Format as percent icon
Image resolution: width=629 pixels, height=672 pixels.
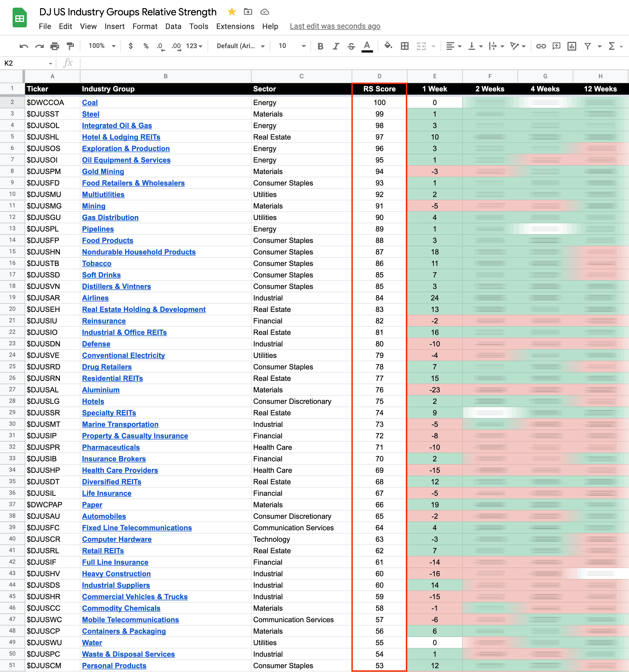146,46
